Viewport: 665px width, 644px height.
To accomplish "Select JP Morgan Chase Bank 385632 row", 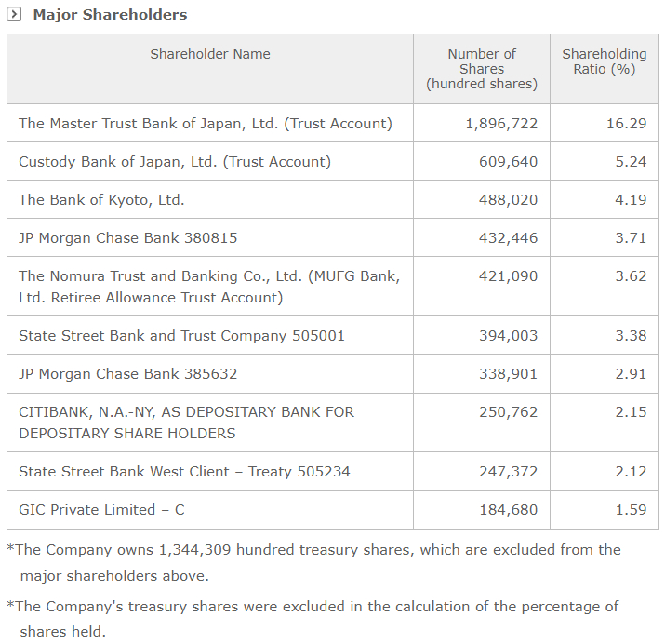I will 127,373.
